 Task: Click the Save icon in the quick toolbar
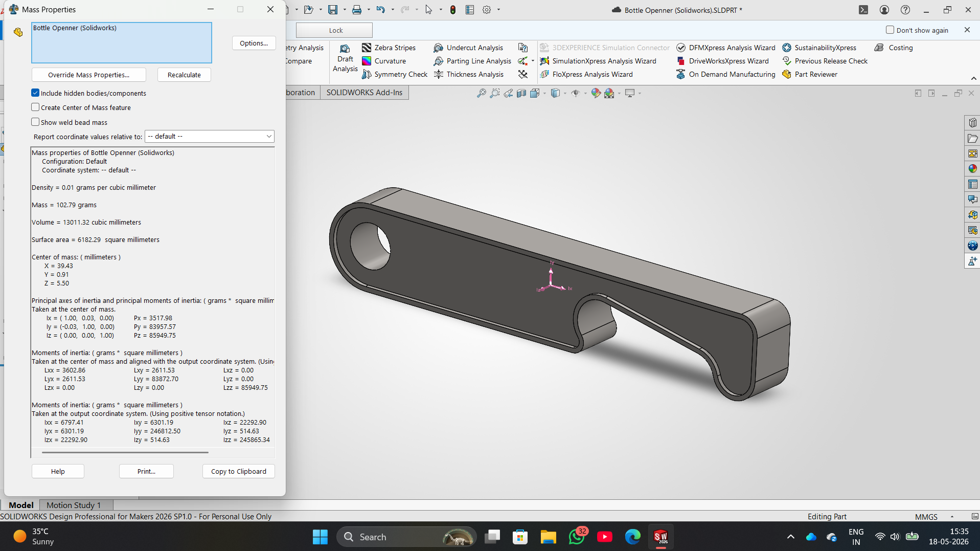pyautogui.click(x=333, y=10)
